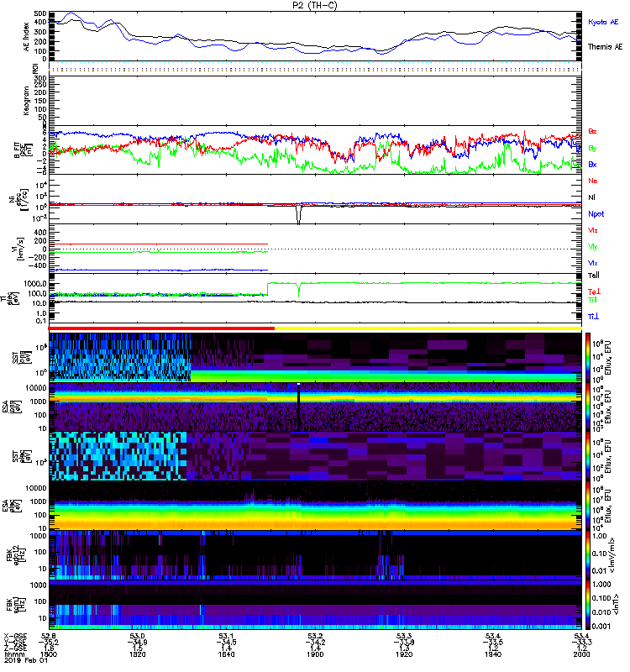This screenshot has height=672, width=630.
Task: Click the ESA electrons Eflux color bar
Action: click(x=587, y=506)
